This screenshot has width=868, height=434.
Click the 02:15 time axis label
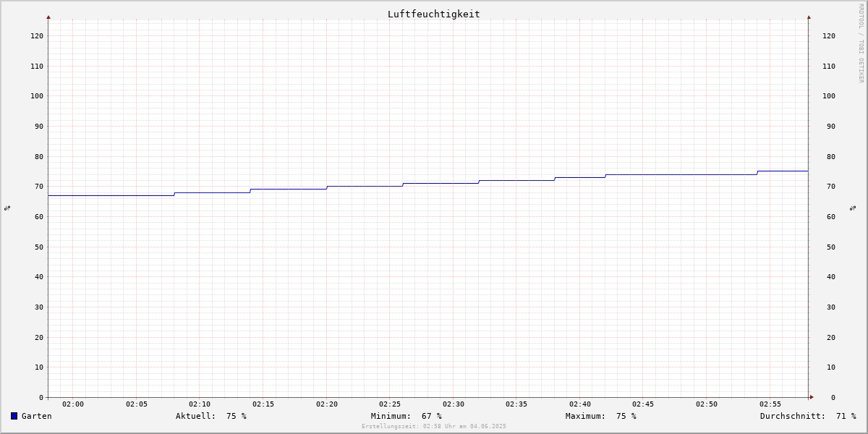(x=263, y=404)
